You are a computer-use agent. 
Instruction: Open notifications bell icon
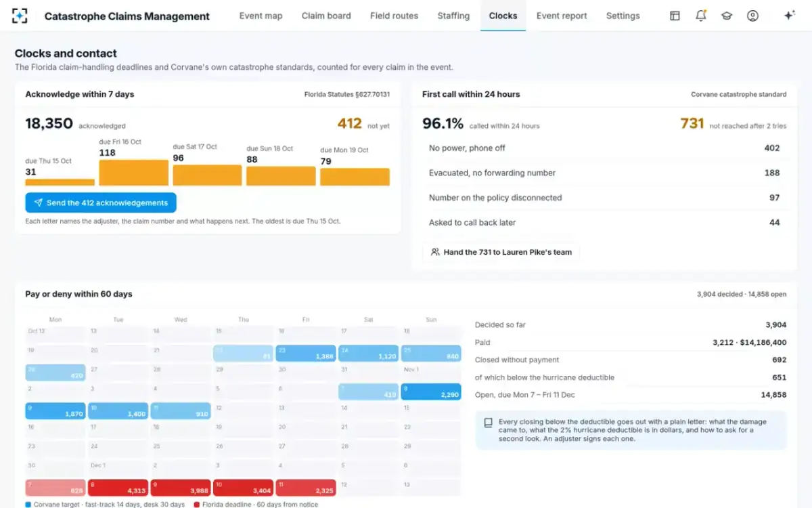[701, 16]
